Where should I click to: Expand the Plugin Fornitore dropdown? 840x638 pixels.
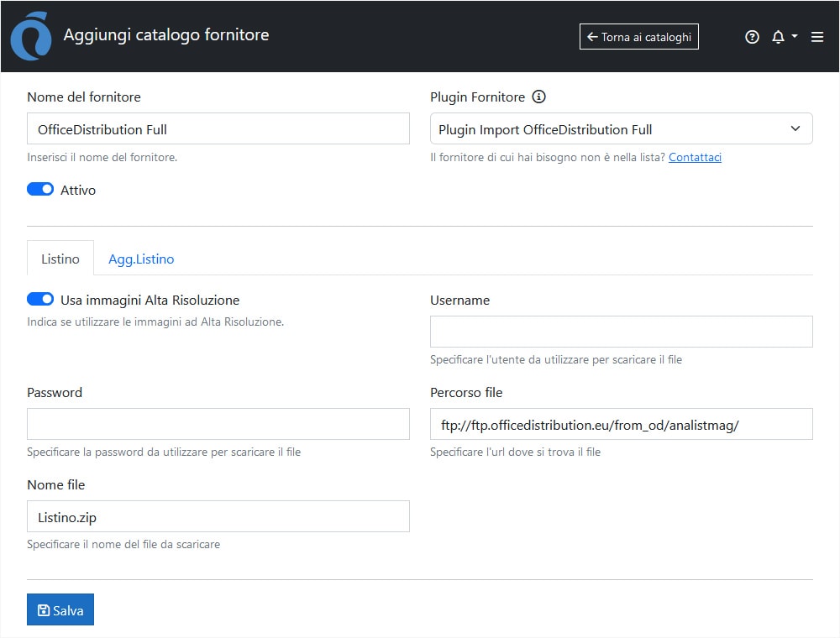(622, 129)
